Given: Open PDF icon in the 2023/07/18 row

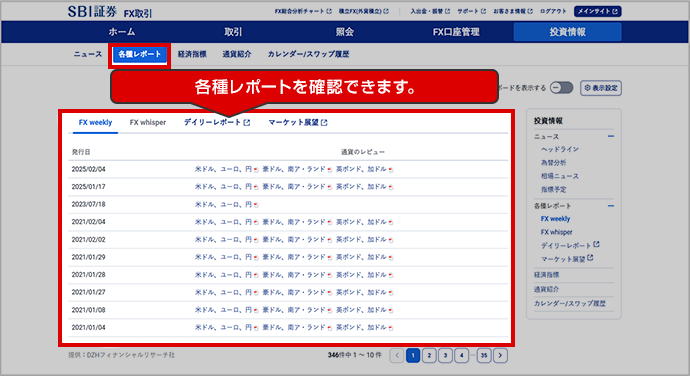Looking at the screenshot, I should pos(256,205).
